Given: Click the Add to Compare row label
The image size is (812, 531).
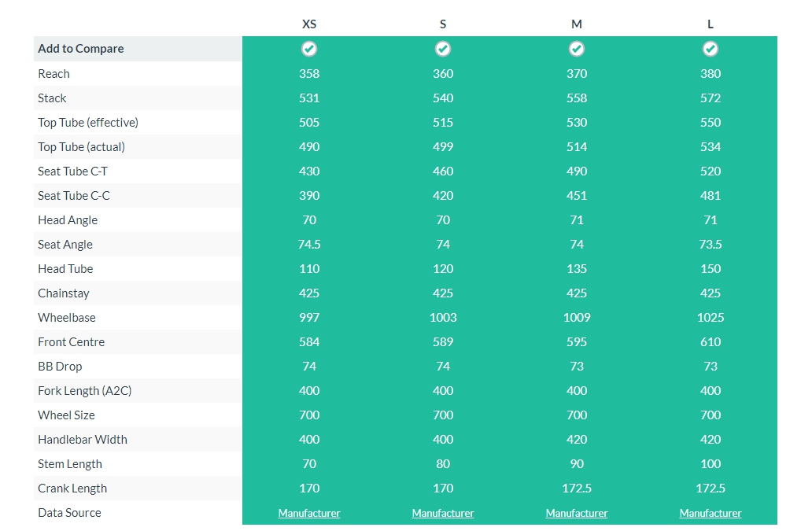Looking at the screenshot, I should tap(81, 49).
